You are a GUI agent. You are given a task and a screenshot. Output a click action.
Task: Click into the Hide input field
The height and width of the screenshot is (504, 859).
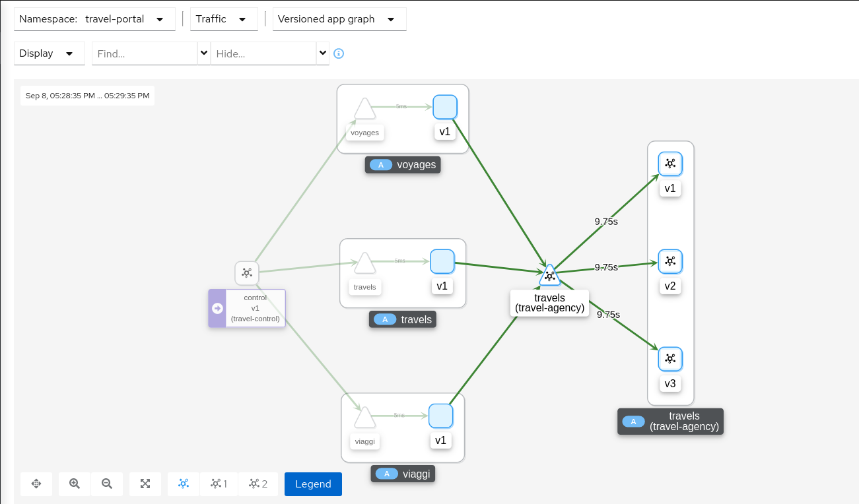click(x=263, y=53)
